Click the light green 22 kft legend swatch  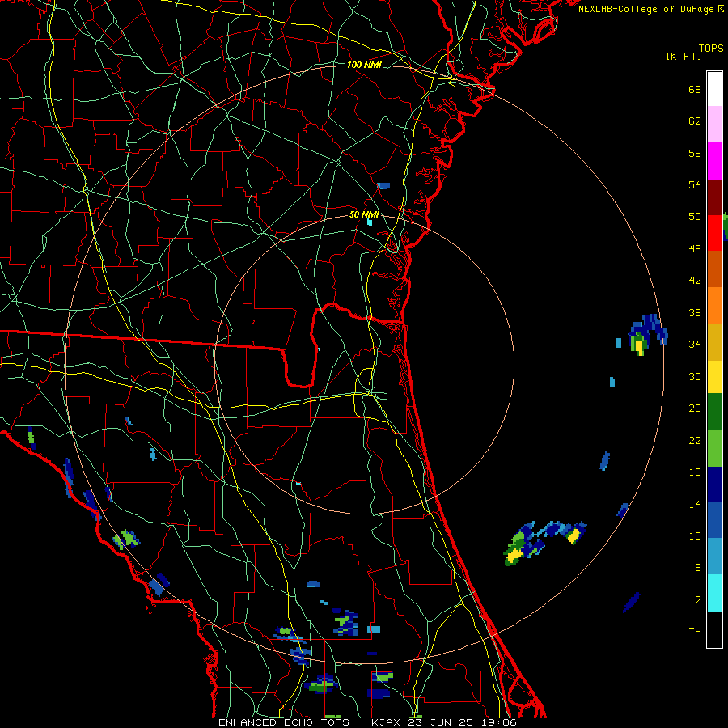click(714, 448)
